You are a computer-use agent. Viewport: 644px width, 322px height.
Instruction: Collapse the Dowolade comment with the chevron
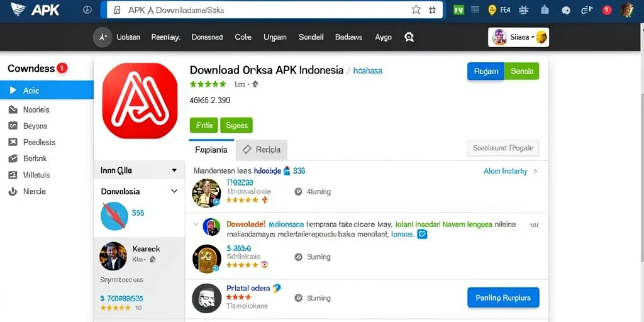(x=196, y=225)
